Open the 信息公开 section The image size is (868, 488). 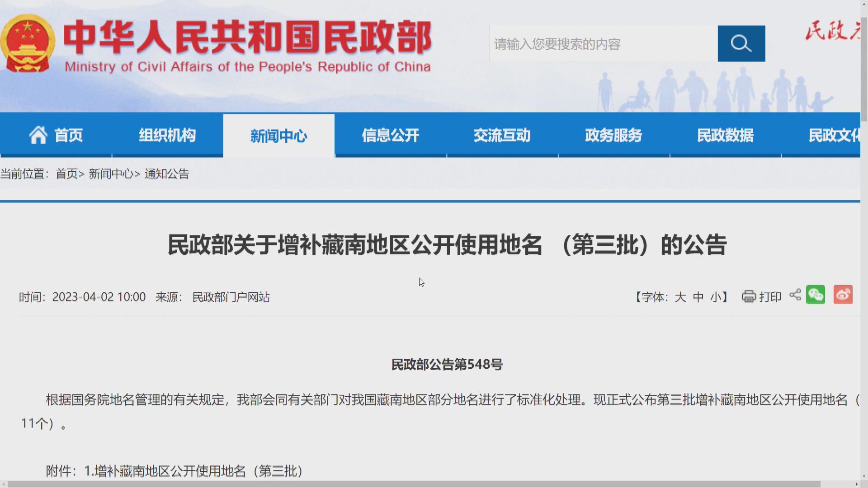pyautogui.click(x=391, y=135)
